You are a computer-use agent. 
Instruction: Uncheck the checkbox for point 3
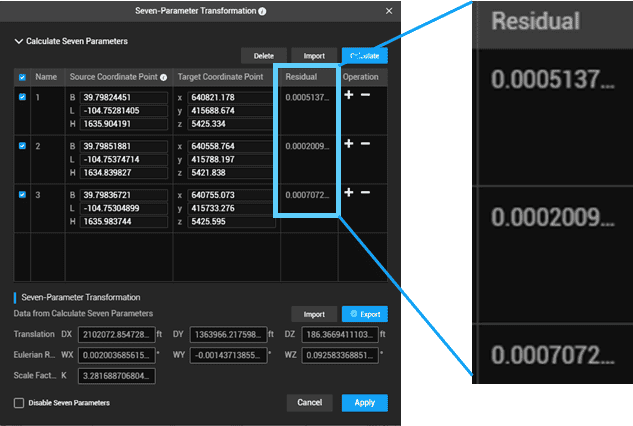tap(23, 194)
